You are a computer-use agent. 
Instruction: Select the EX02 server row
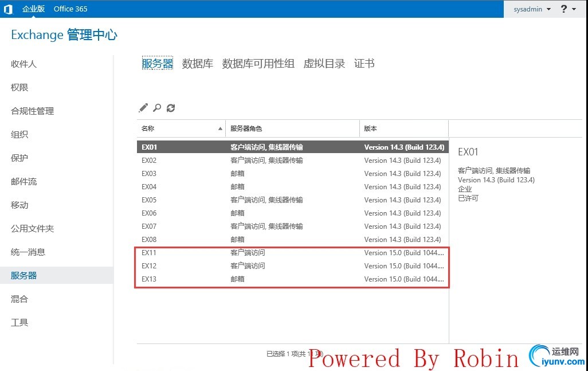[x=292, y=161]
